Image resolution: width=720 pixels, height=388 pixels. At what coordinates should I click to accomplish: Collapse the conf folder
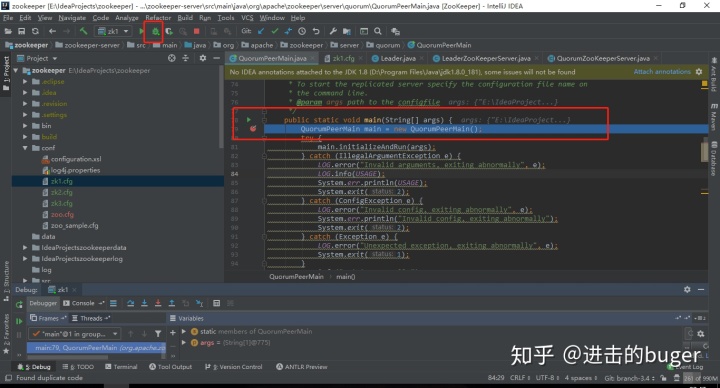point(25,148)
